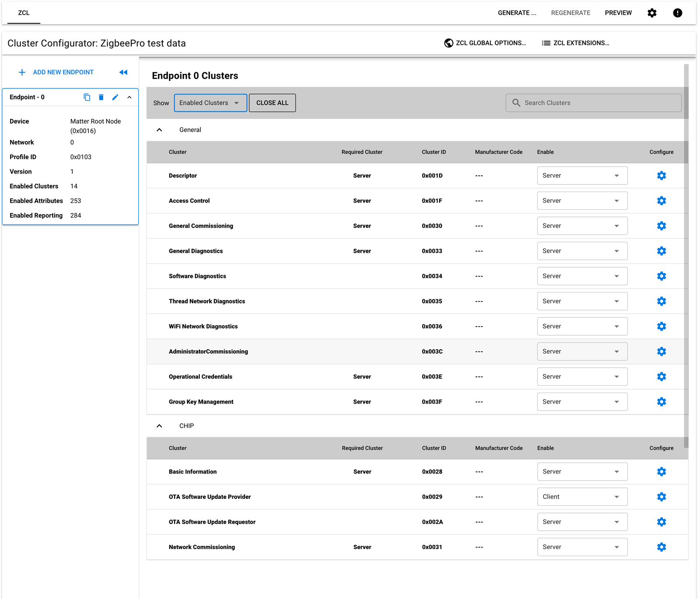Click cluster ID 0x002A

pos(433,522)
